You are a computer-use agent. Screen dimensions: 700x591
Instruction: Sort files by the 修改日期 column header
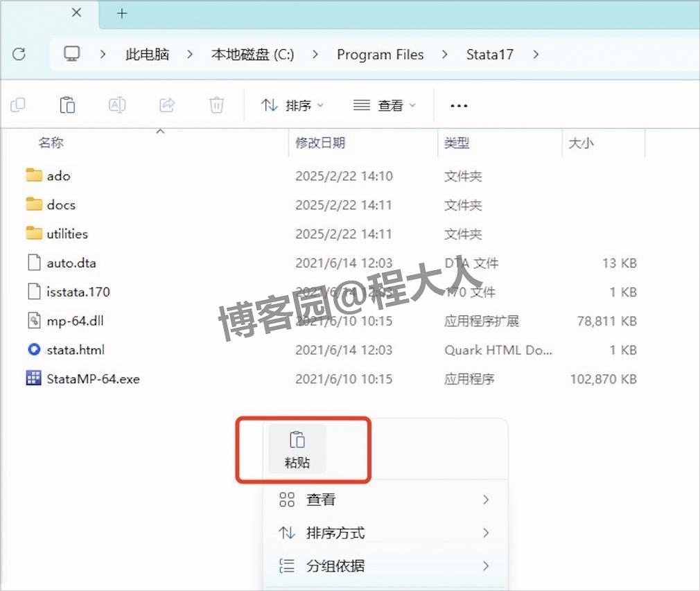point(321,143)
